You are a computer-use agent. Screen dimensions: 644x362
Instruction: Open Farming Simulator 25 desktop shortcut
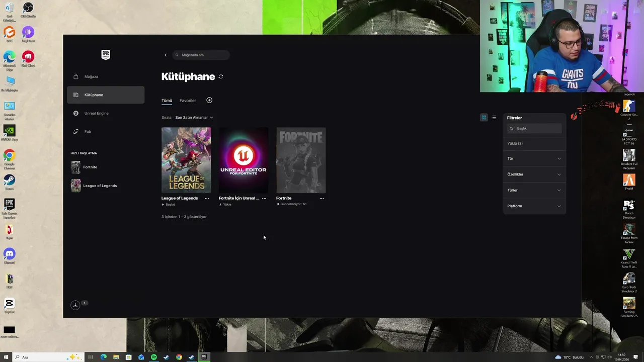tap(629, 307)
